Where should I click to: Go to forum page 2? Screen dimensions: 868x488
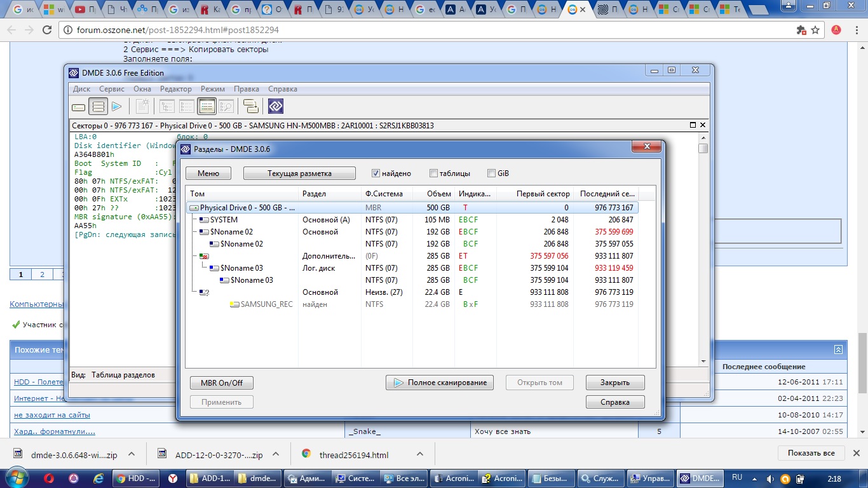point(43,274)
